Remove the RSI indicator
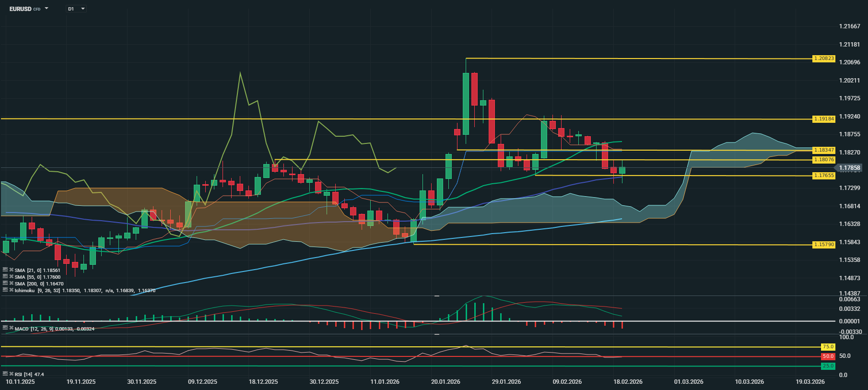868x390 pixels. point(11,374)
